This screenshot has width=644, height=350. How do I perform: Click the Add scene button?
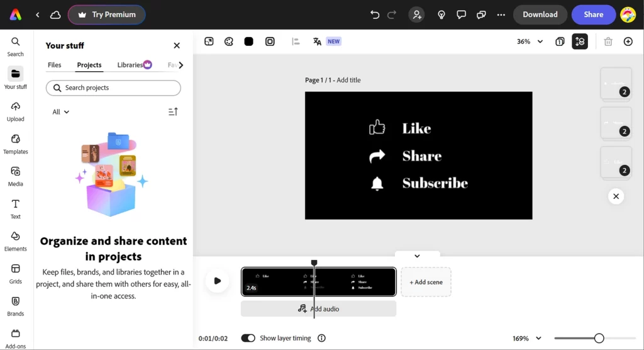point(426,282)
